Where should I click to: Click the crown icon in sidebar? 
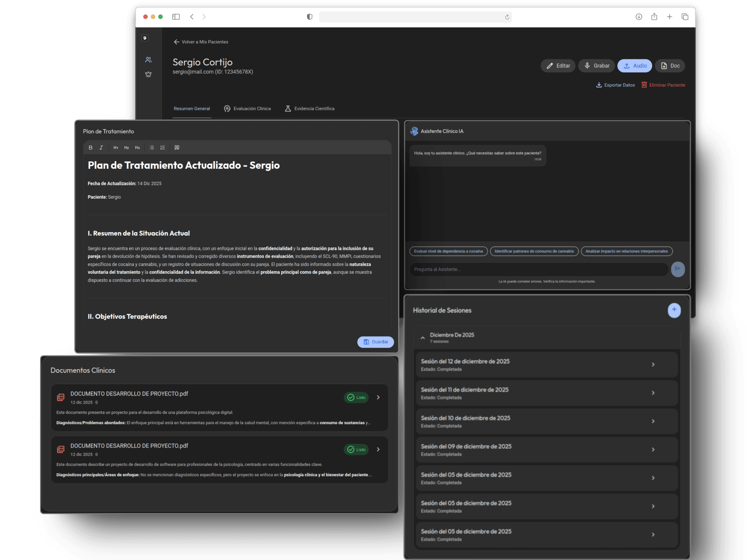(x=148, y=74)
